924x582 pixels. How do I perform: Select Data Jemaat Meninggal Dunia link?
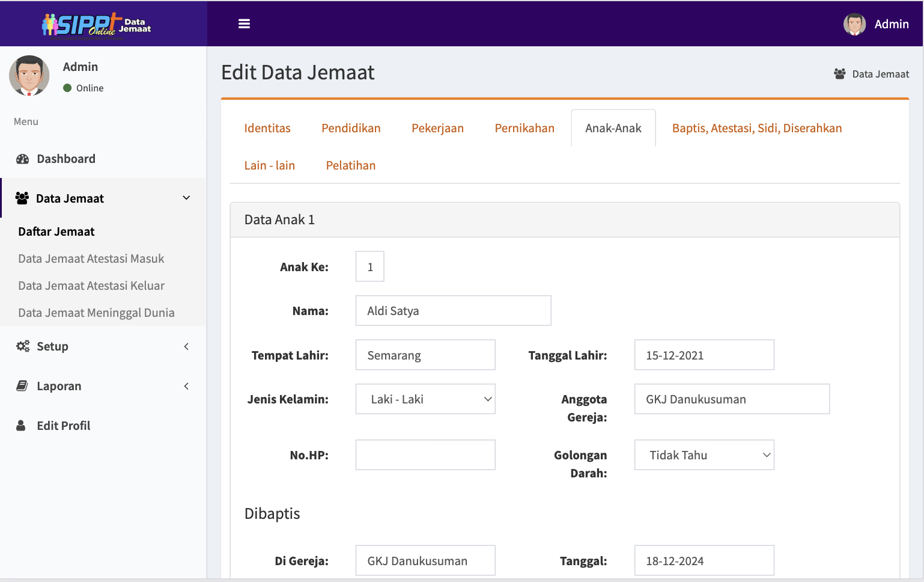(x=96, y=313)
